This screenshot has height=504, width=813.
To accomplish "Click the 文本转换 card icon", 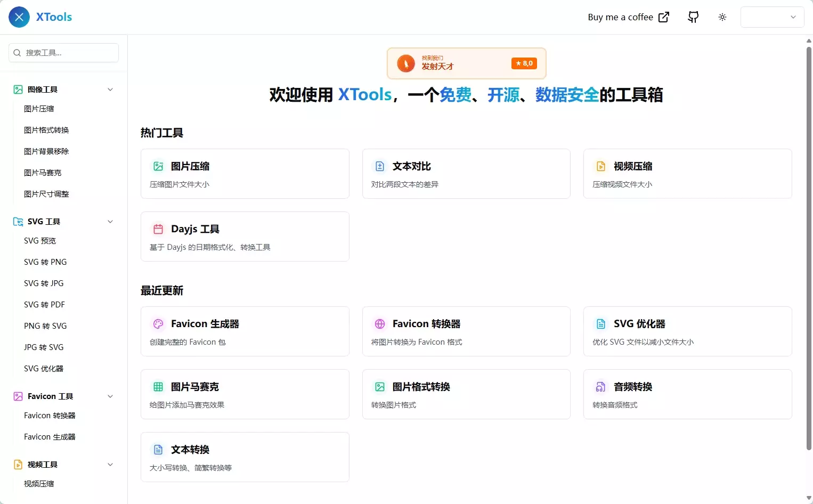I will [x=158, y=450].
